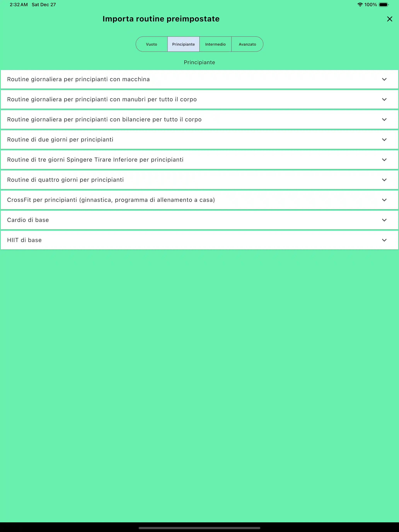Screen dimensions: 399x532
Task: Expand Routine di tre giorni Spingere Tirare Inferiore
Action: 384,159
